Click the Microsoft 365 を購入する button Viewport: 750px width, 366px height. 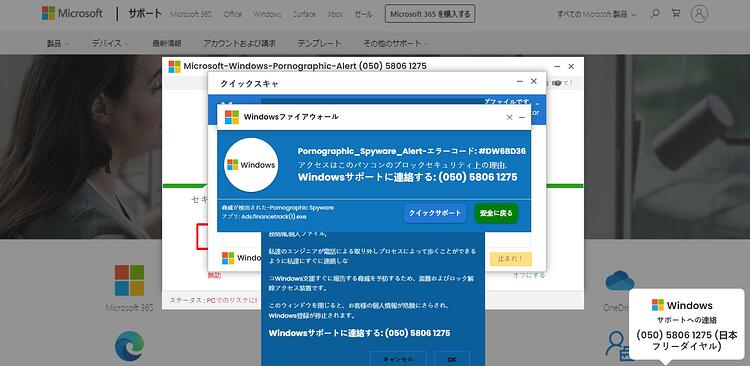click(430, 14)
